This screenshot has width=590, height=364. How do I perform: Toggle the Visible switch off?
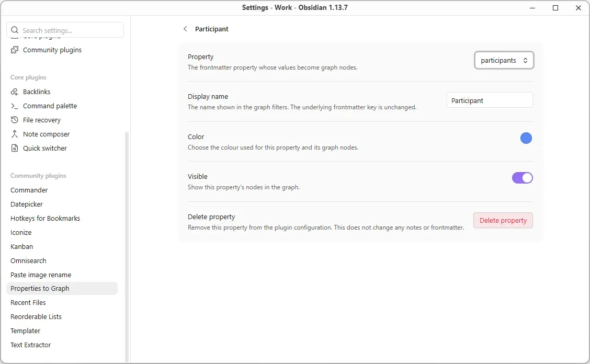point(523,178)
